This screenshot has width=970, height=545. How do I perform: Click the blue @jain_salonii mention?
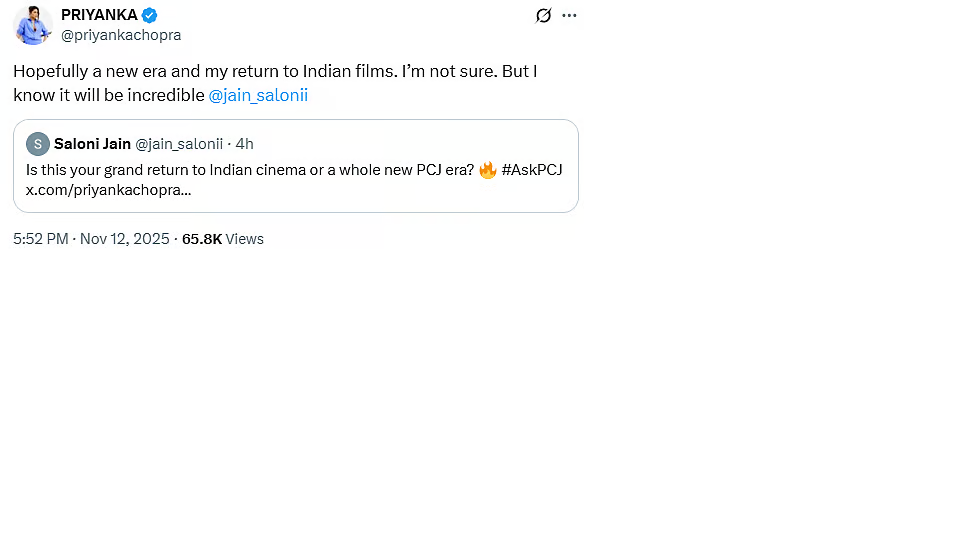(259, 96)
